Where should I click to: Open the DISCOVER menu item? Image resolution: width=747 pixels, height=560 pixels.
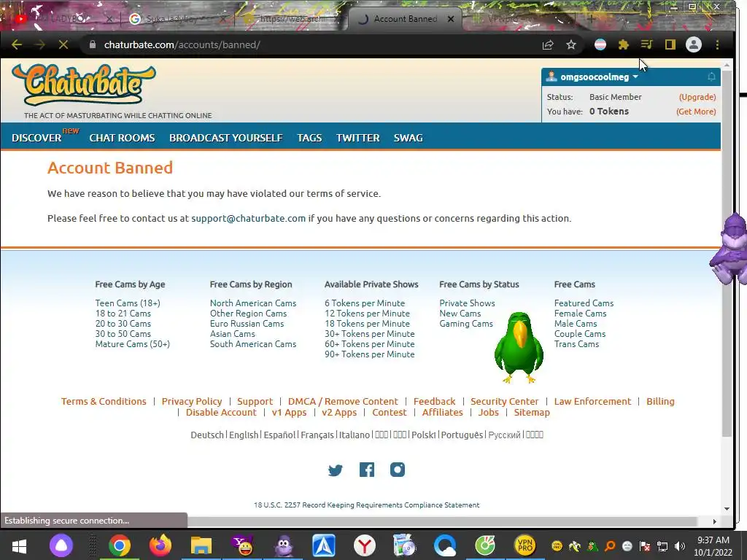(x=36, y=138)
